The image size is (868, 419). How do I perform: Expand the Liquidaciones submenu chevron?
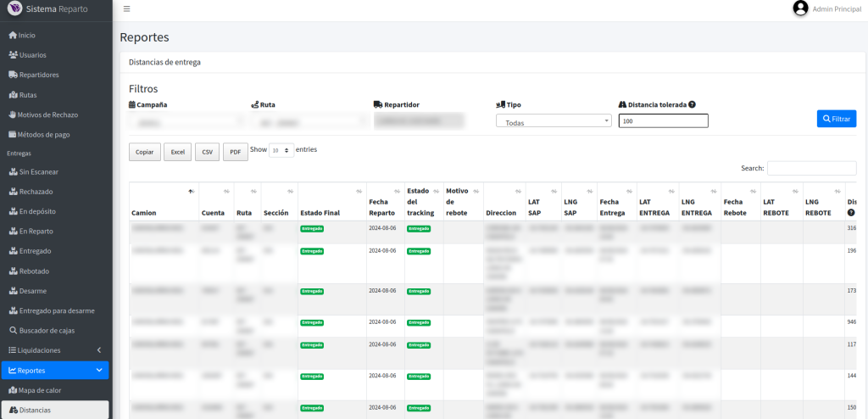tap(99, 350)
